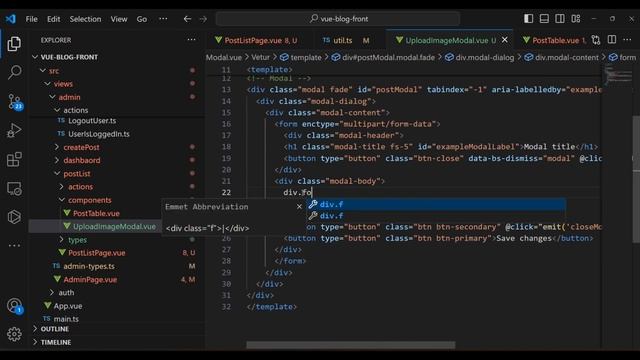The image size is (640, 360).
Task: Go back with the navigation arrow
Action: 187,19
